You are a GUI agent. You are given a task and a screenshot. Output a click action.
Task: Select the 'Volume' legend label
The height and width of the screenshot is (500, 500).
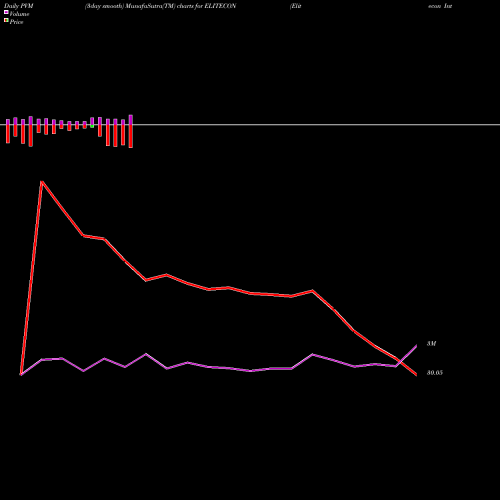(x=19, y=14)
